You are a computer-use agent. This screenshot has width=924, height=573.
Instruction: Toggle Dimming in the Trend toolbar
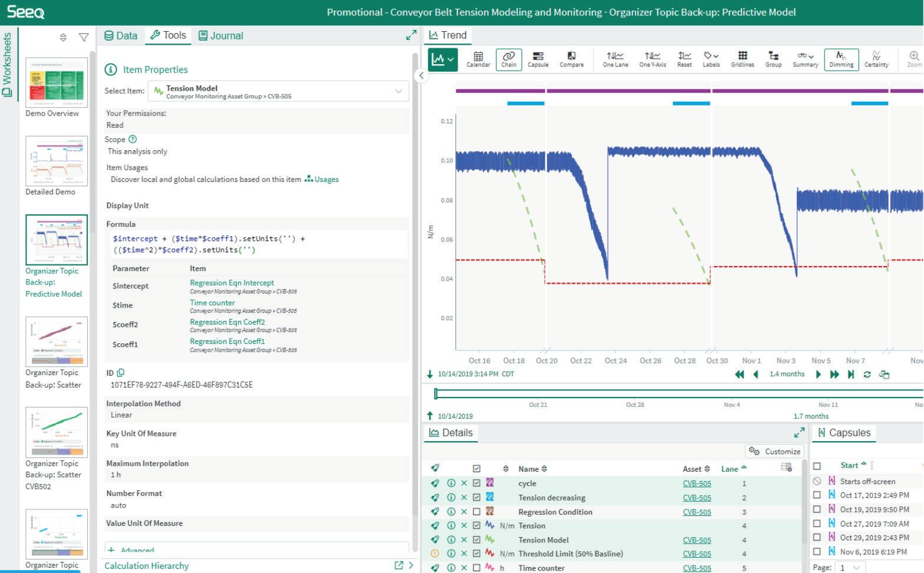click(x=841, y=59)
